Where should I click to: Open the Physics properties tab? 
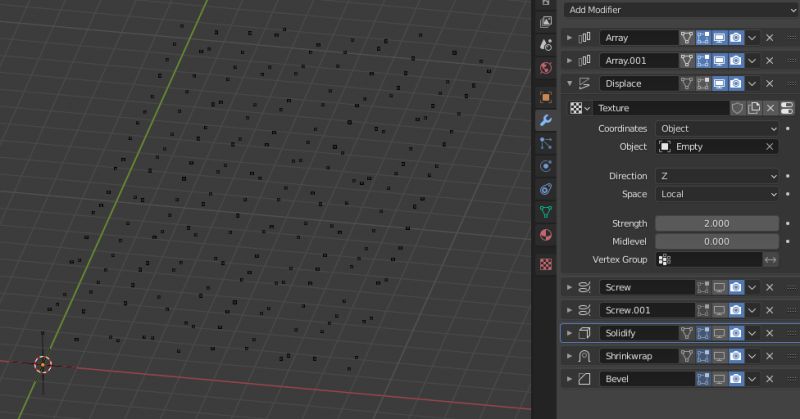pos(545,166)
